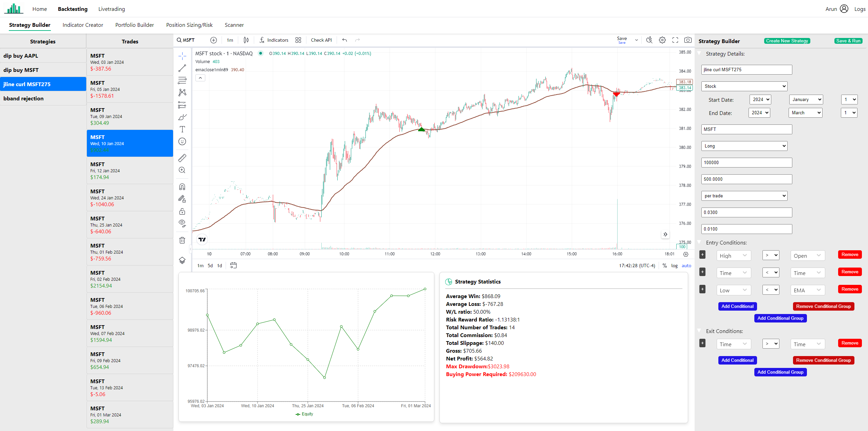The width and height of the screenshot is (868, 431).
Task: Switch to the Indicator Creator tab
Action: pyautogui.click(x=83, y=25)
